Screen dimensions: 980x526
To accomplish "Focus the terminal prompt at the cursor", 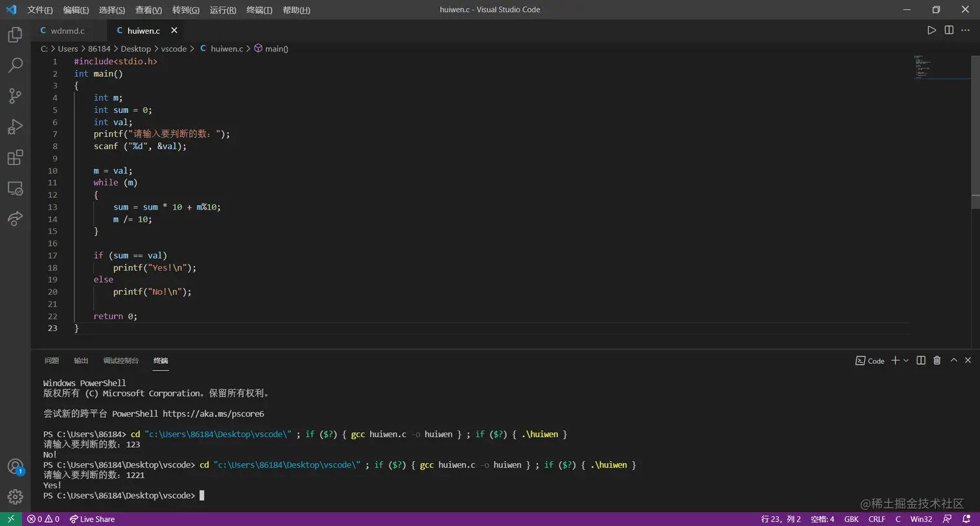I will [x=202, y=496].
